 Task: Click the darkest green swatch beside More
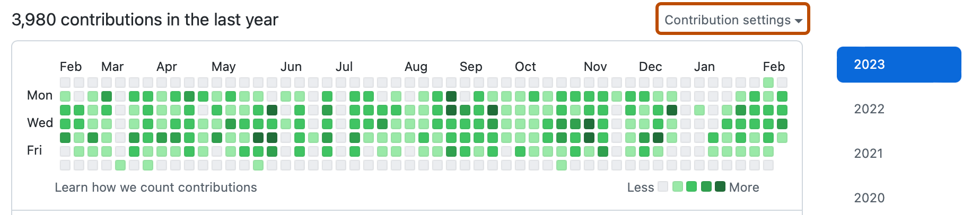pyautogui.click(x=720, y=186)
